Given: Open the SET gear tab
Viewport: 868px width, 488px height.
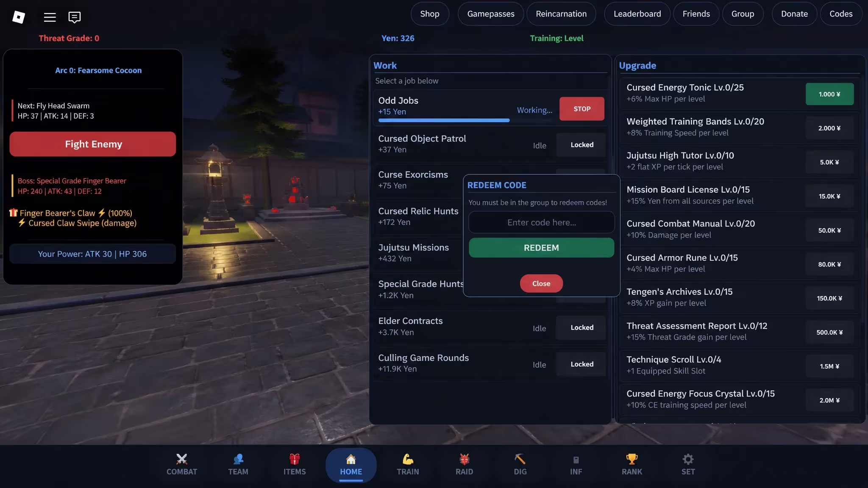Looking at the screenshot, I should [688, 465].
